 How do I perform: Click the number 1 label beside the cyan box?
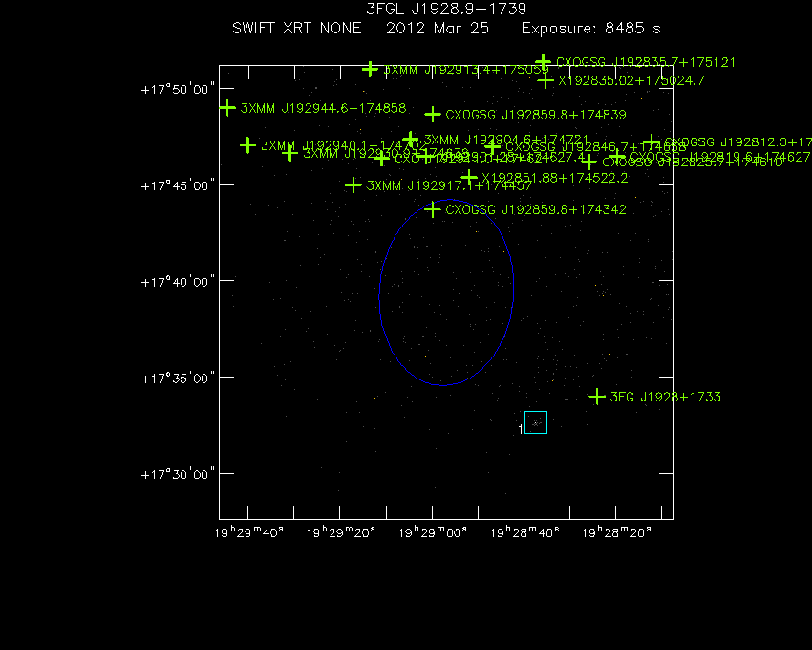[x=521, y=429]
